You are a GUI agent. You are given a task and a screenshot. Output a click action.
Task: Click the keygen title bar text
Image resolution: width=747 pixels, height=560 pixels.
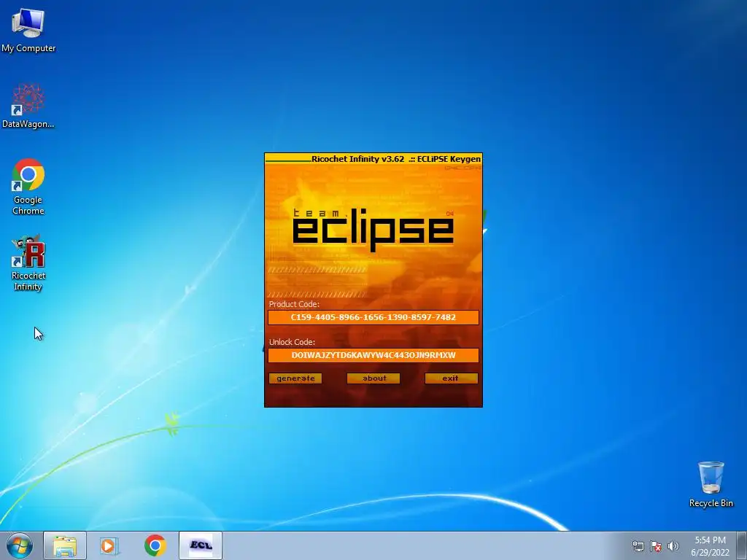[x=396, y=159]
